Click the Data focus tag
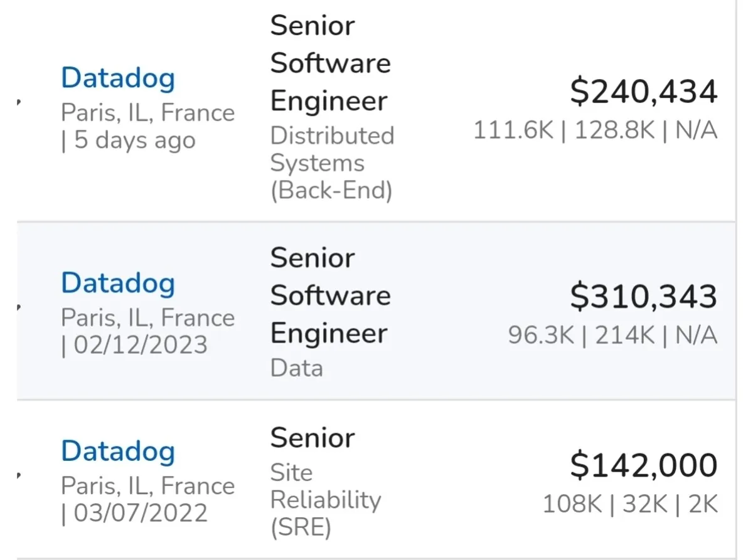Viewport: 753px width, 560px height. pos(296,368)
